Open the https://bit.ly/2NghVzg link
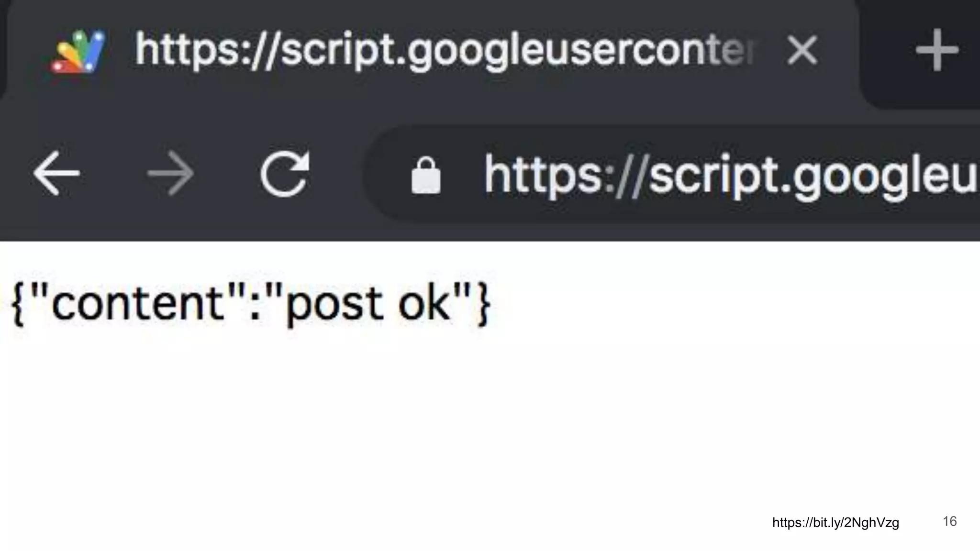The image size is (980, 551). click(x=835, y=523)
